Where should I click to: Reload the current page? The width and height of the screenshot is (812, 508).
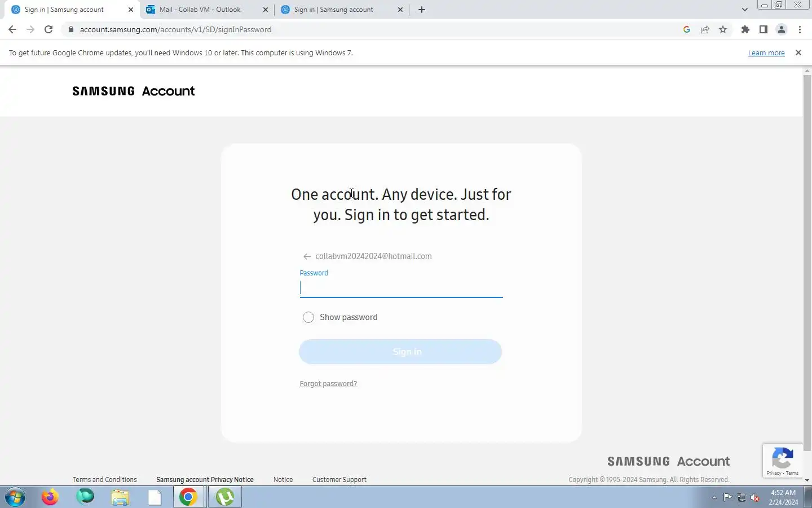pos(48,29)
